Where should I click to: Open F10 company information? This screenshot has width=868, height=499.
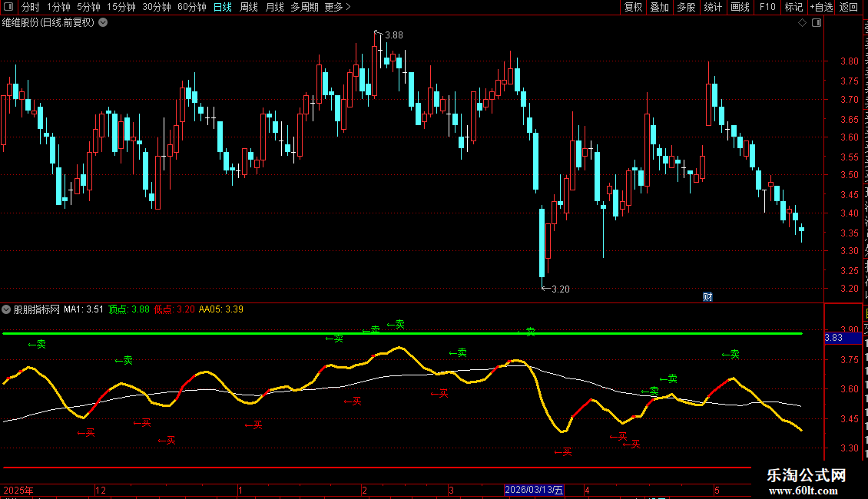[x=767, y=7]
